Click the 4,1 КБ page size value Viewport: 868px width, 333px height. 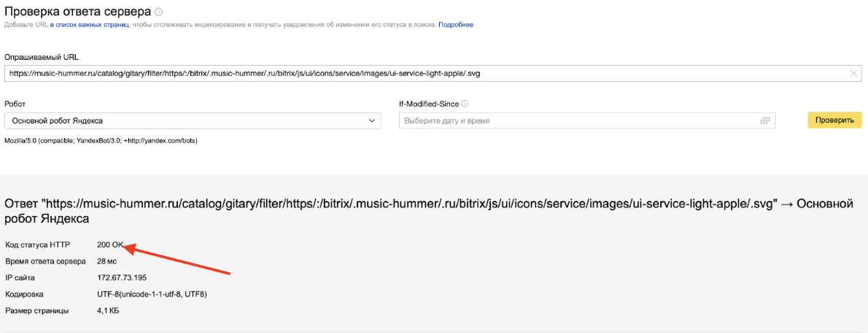[108, 311]
